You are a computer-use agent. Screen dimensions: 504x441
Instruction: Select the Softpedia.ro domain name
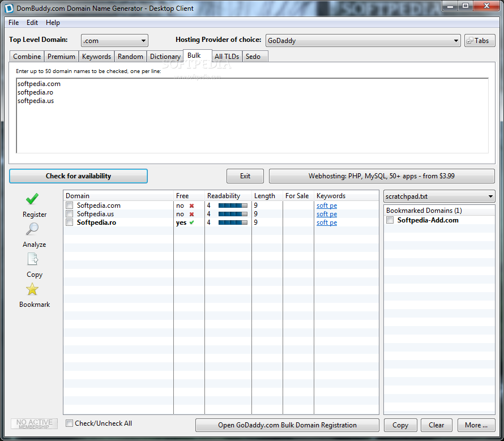click(x=96, y=222)
